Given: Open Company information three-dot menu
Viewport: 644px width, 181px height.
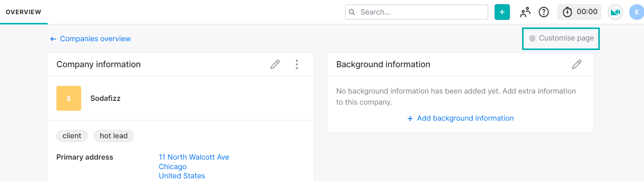Looking at the screenshot, I should point(297,65).
